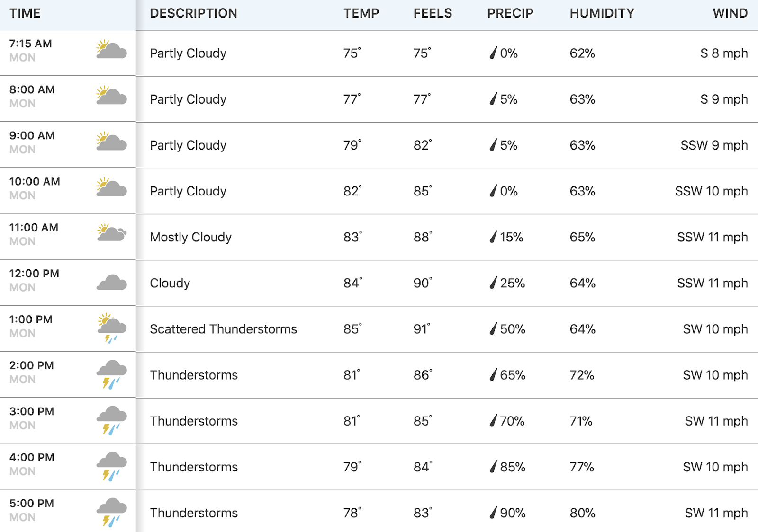Click the cloudy icon for 12:00 PM
The width and height of the screenshot is (758, 532).
tap(112, 282)
